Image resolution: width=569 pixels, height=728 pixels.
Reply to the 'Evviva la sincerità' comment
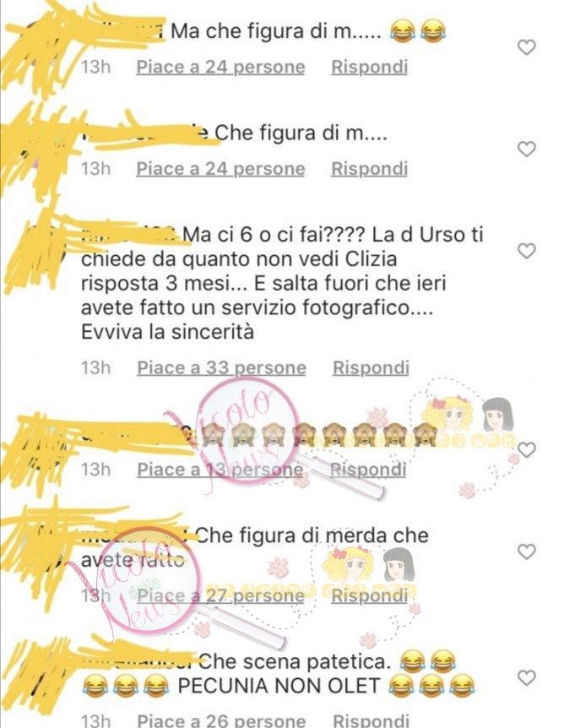[x=371, y=367]
